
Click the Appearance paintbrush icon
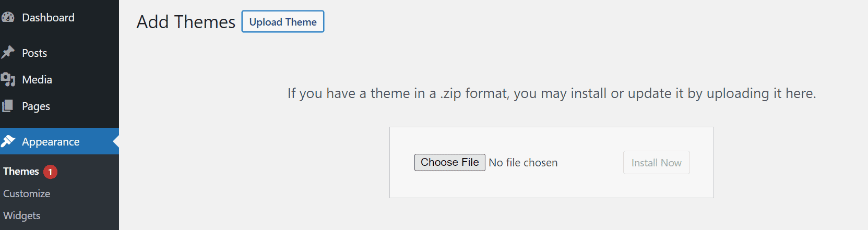[8, 141]
